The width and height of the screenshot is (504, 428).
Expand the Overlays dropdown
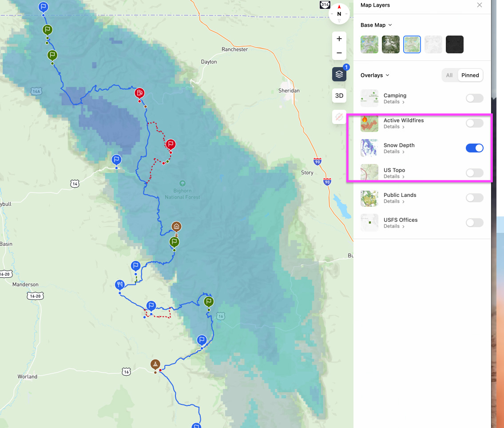[375, 75]
